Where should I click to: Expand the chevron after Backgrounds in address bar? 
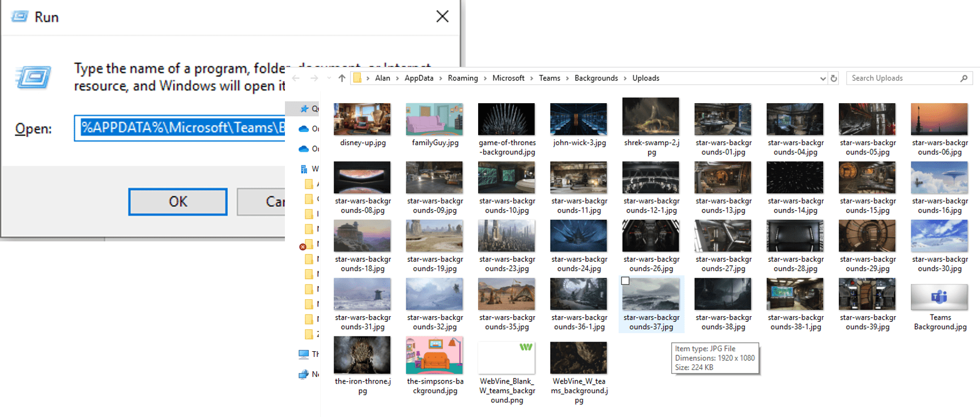pyautogui.click(x=625, y=78)
